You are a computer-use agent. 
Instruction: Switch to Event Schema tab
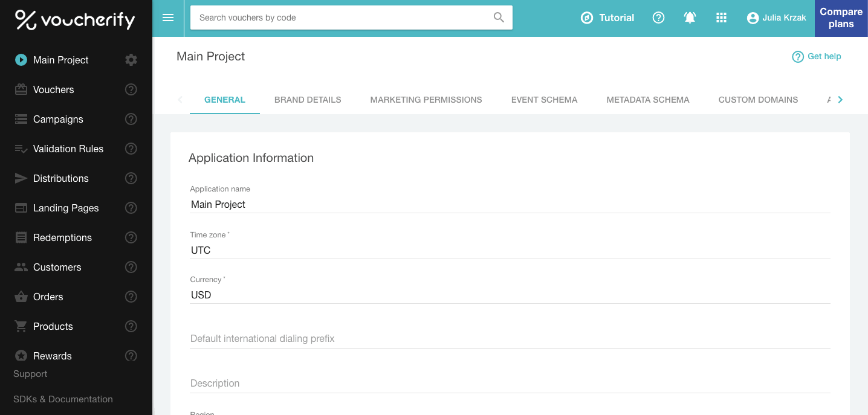(544, 100)
